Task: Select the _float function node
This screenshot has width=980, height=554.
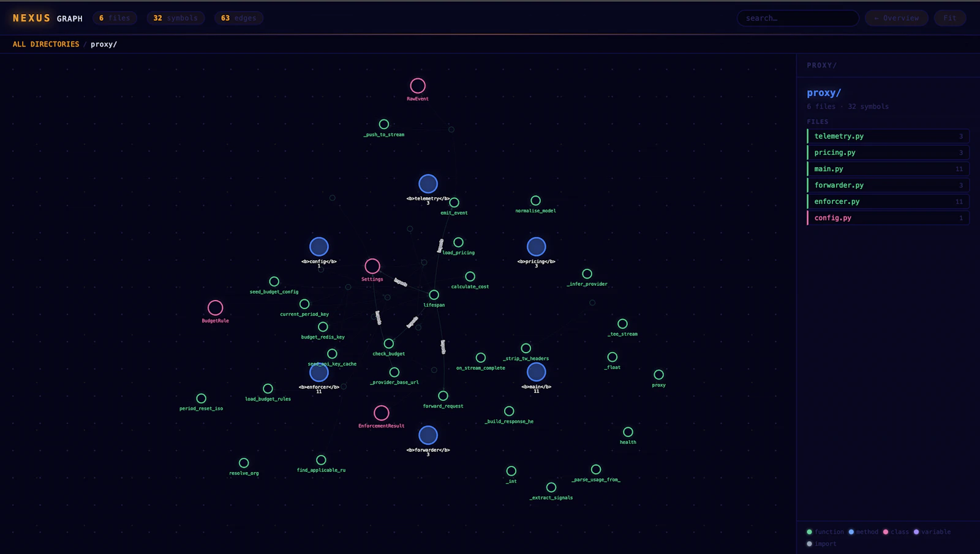Action: 612,357
